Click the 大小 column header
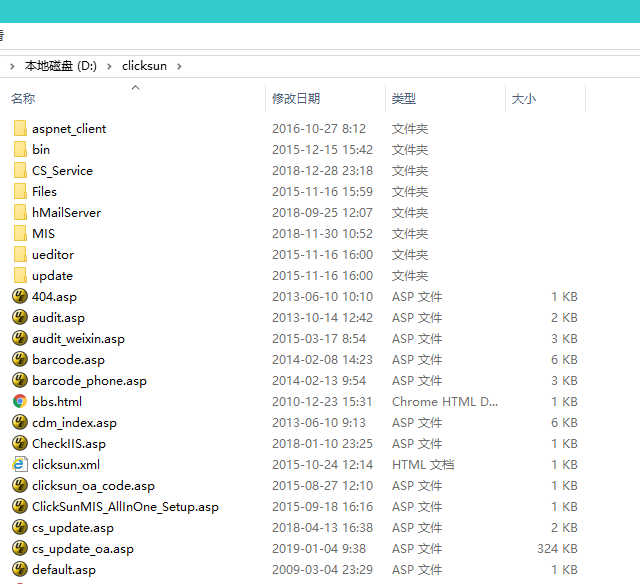This screenshot has width=640, height=584. tap(524, 99)
